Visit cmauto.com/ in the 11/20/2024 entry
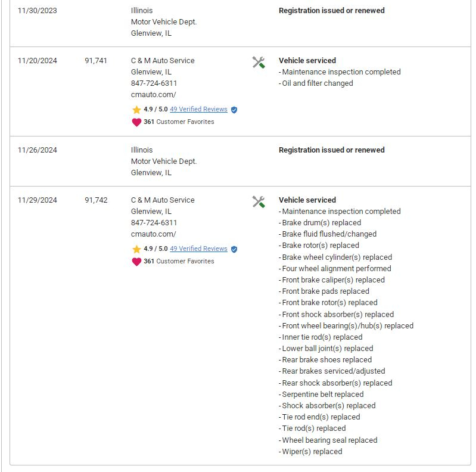The width and height of the screenshot is (476, 472). pos(153,94)
